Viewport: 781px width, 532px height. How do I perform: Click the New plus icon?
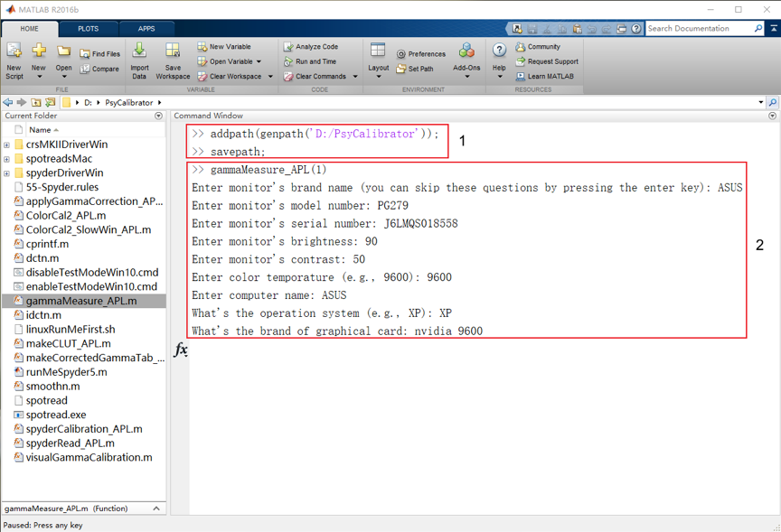38,51
